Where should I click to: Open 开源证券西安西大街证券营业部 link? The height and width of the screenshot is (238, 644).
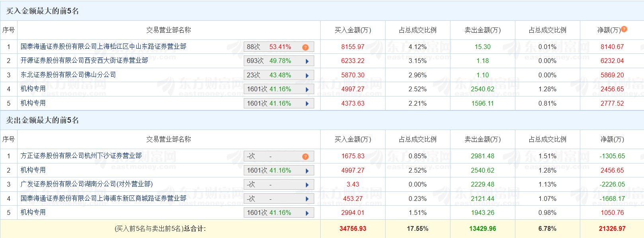84,61
